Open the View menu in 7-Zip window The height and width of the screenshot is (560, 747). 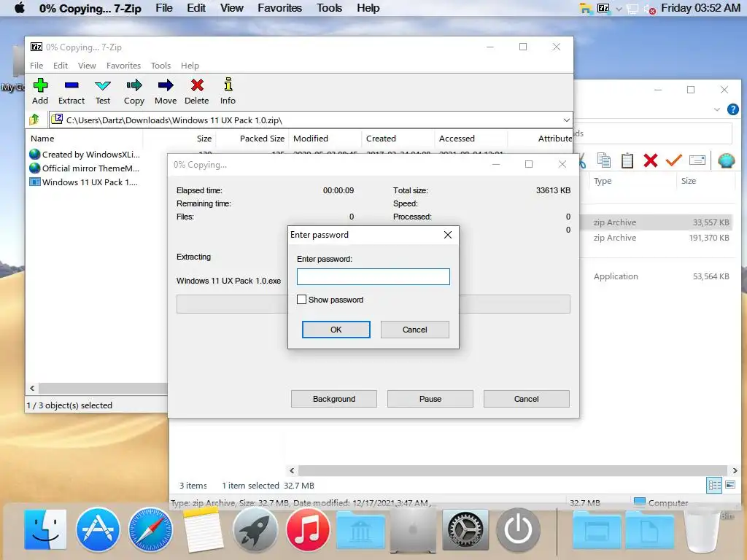click(87, 66)
